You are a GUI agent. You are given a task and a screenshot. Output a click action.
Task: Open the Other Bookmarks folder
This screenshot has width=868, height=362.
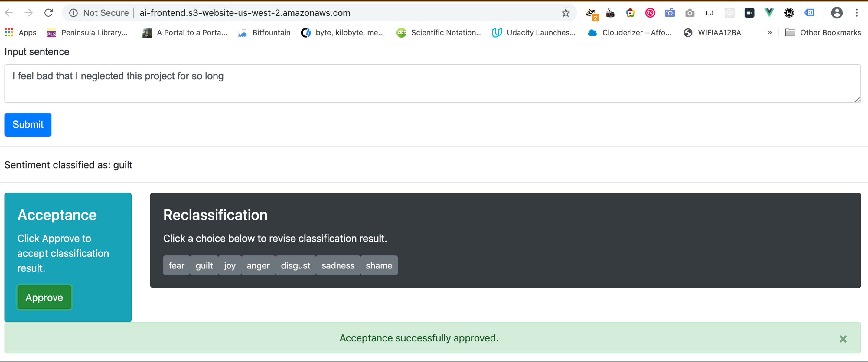point(823,32)
